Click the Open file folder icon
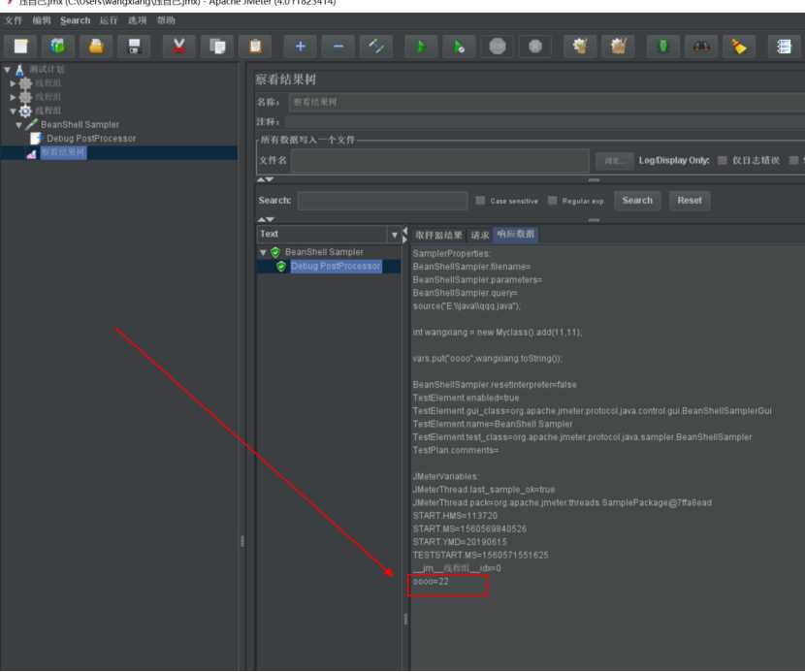 pyautogui.click(x=96, y=47)
